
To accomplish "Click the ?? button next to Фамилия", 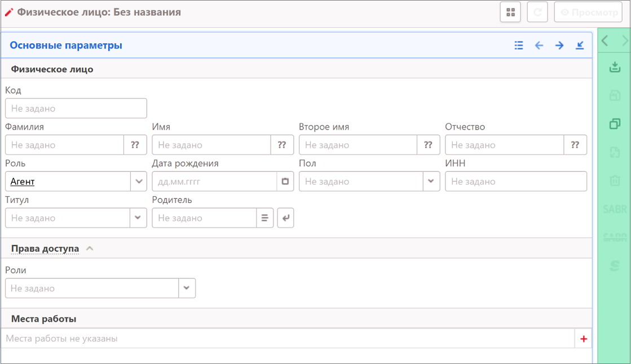I will [135, 145].
